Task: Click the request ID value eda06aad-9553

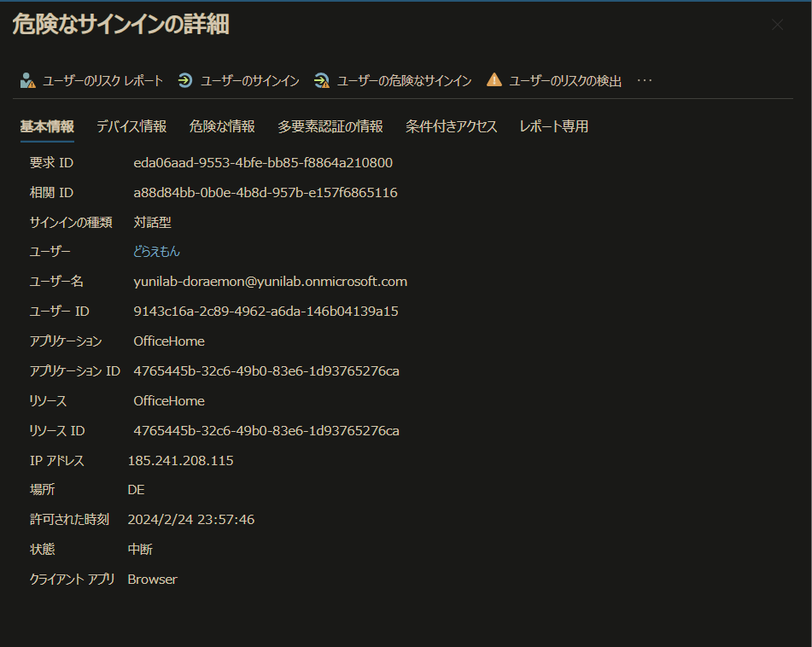Action: click(263, 162)
